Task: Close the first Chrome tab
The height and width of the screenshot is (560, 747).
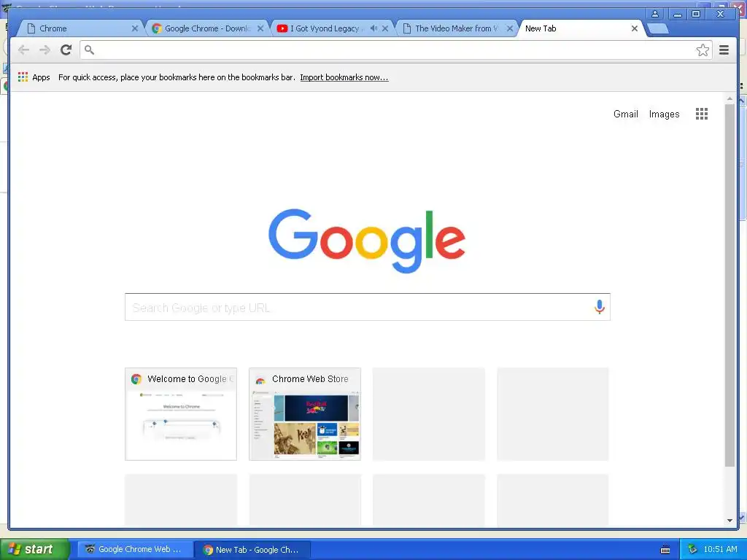Action: pyautogui.click(x=135, y=28)
